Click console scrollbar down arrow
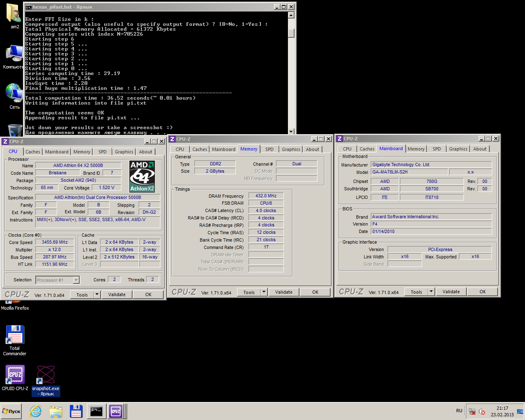This screenshot has height=420, width=525. pos(291,131)
